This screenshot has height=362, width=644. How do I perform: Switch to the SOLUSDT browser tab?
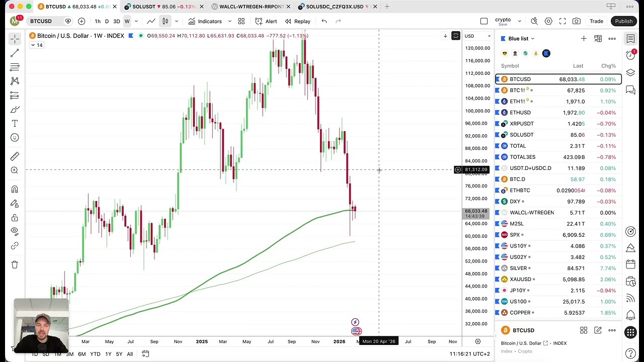[164, 7]
